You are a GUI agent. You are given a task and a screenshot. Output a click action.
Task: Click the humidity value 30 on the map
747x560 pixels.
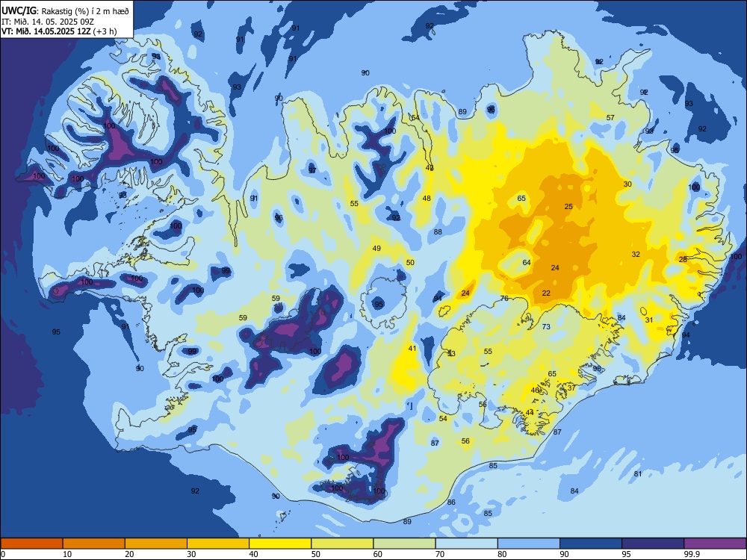(x=627, y=184)
